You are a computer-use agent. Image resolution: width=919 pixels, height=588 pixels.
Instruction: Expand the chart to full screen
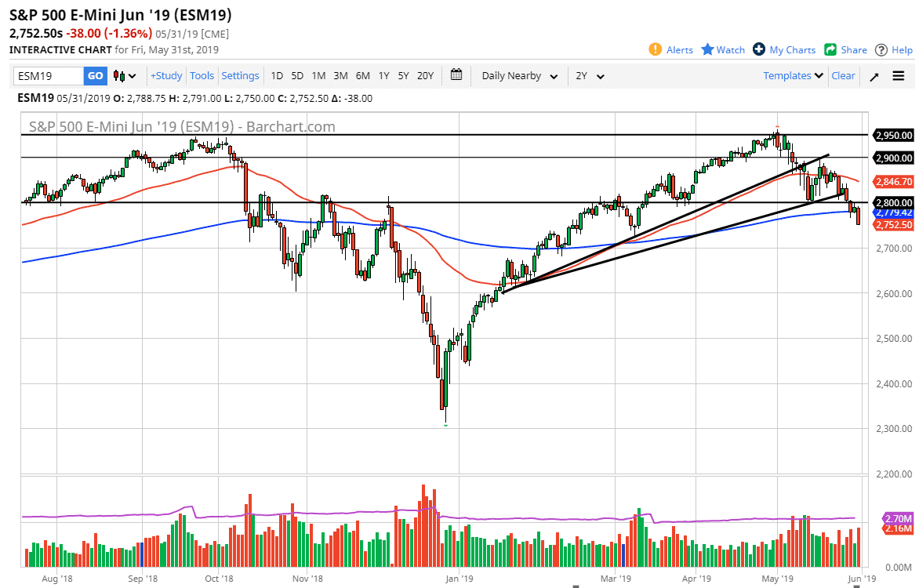[x=873, y=76]
